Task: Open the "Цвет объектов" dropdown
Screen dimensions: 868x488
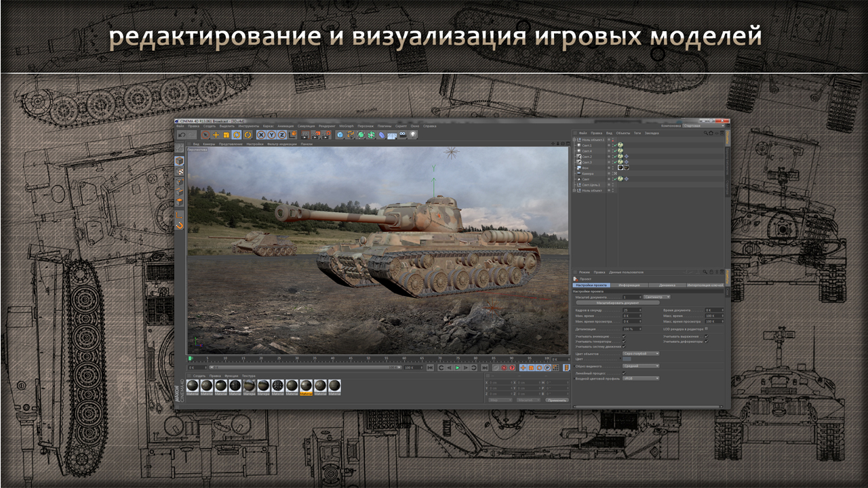Action: tap(641, 354)
